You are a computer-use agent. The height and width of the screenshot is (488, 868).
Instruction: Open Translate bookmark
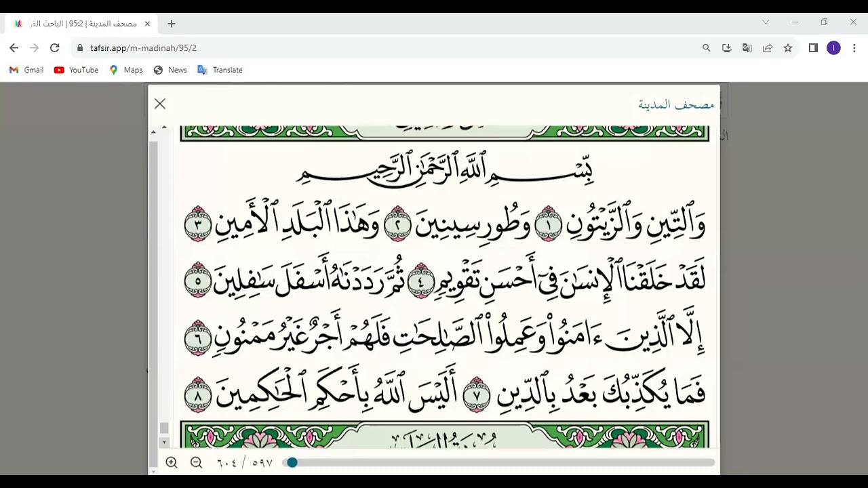[x=220, y=70]
